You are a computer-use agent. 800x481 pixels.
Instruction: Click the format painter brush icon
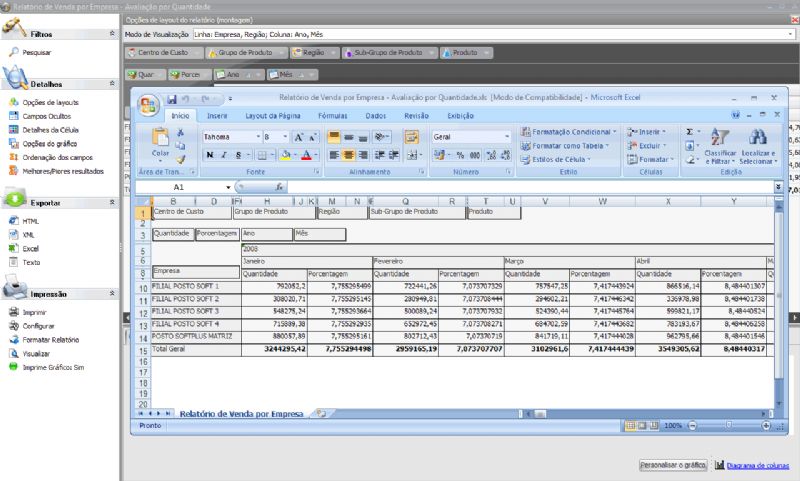[180, 159]
